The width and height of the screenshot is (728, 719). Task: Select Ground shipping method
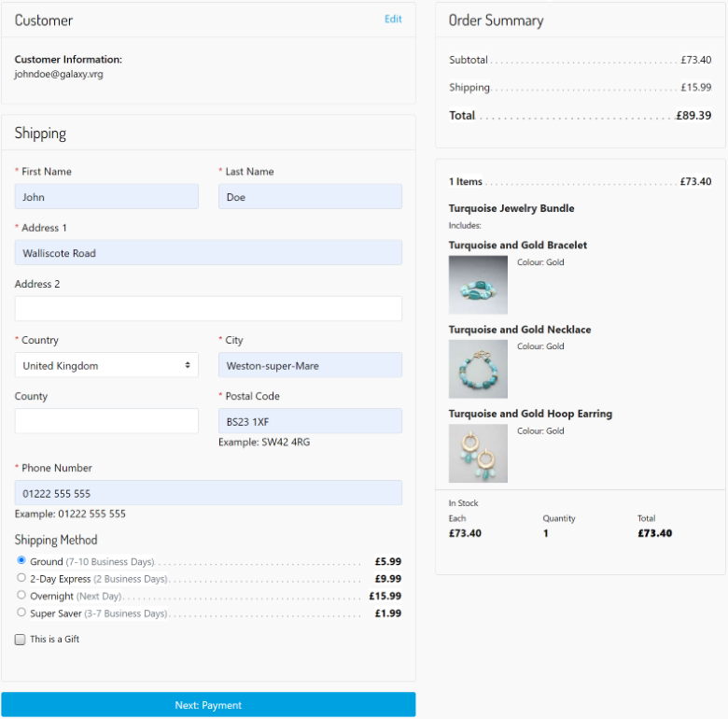tap(21, 561)
